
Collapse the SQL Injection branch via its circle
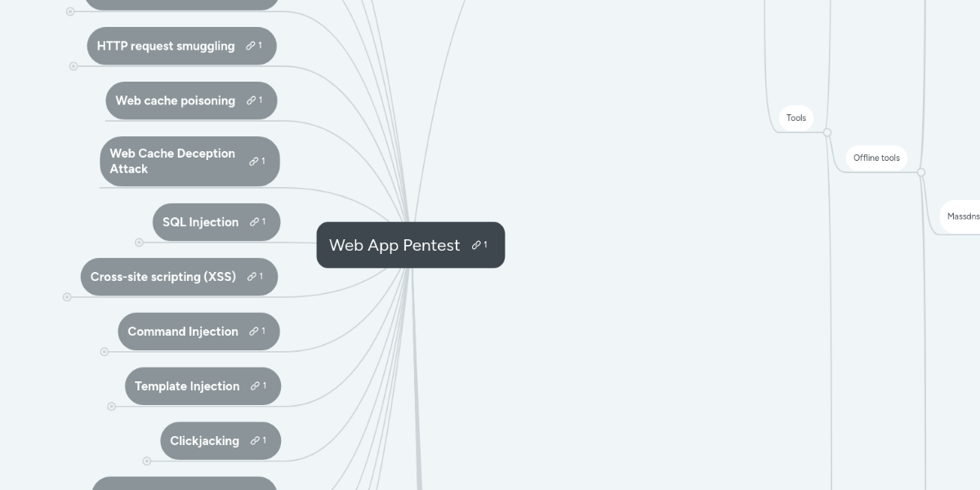(139, 242)
